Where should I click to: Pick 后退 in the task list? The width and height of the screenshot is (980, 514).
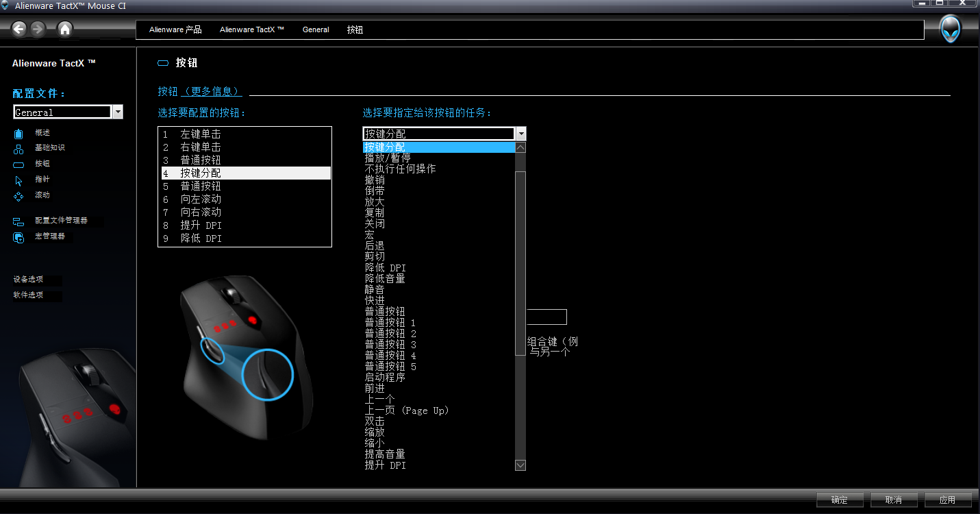[439, 246]
